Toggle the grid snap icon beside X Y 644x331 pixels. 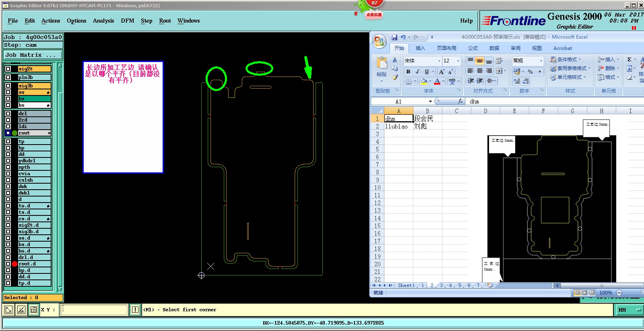pyautogui.click(x=34, y=310)
